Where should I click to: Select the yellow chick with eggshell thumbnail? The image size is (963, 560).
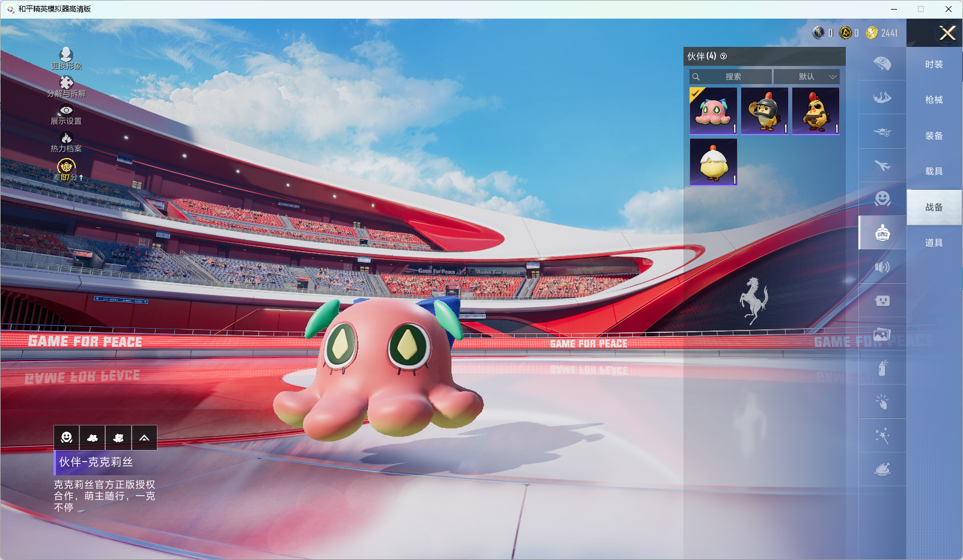tap(714, 162)
